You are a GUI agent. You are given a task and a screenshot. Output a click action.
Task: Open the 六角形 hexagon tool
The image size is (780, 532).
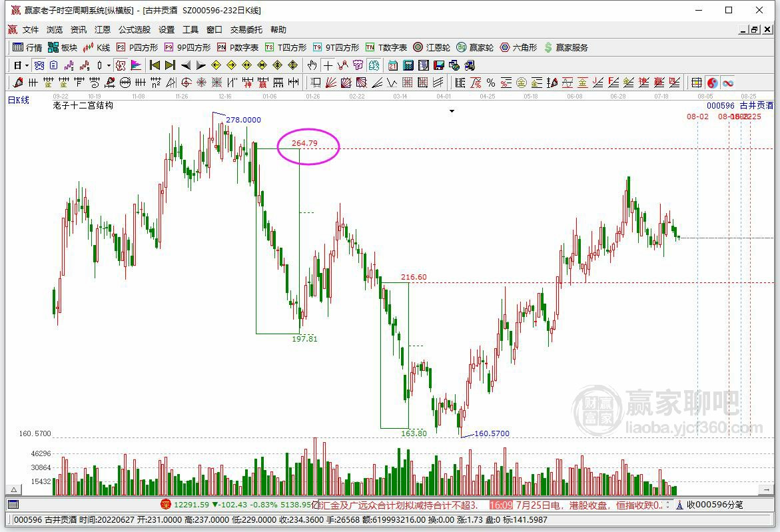[519, 47]
